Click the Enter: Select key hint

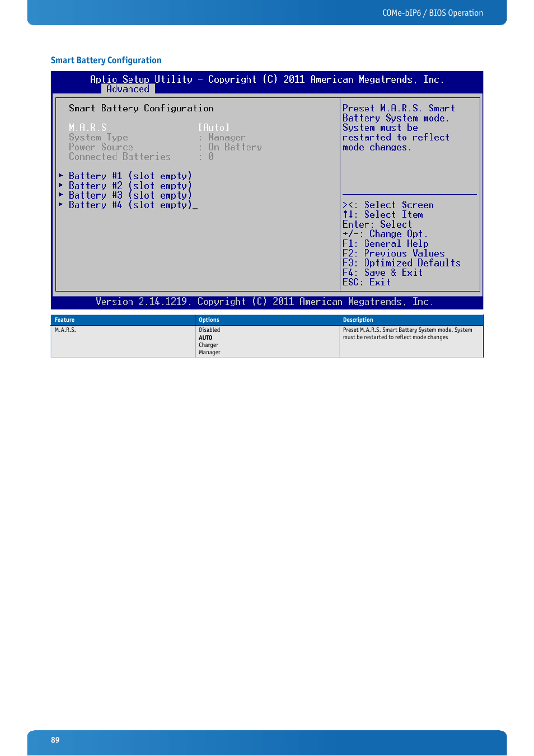(x=377, y=224)
